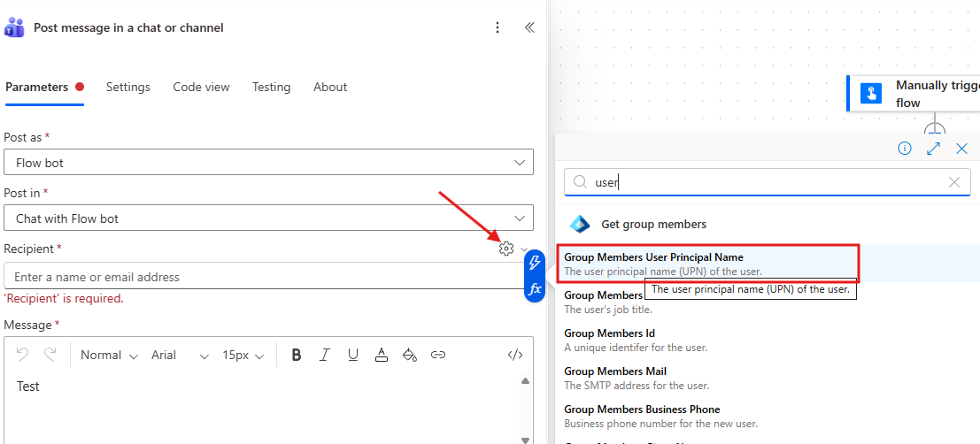The width and height of the screenshot is (980, 444).
Task: Select the Manually trigger flow card
Action: [x=913, y=94]
